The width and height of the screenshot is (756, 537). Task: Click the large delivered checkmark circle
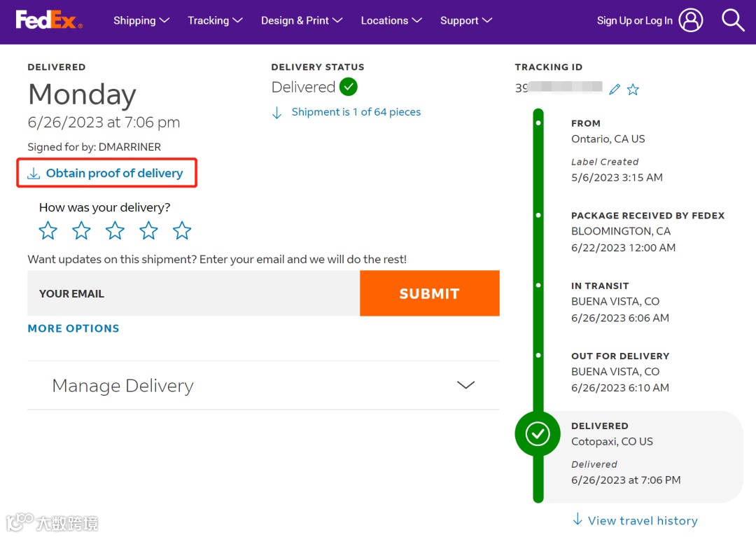pos(537,433)
